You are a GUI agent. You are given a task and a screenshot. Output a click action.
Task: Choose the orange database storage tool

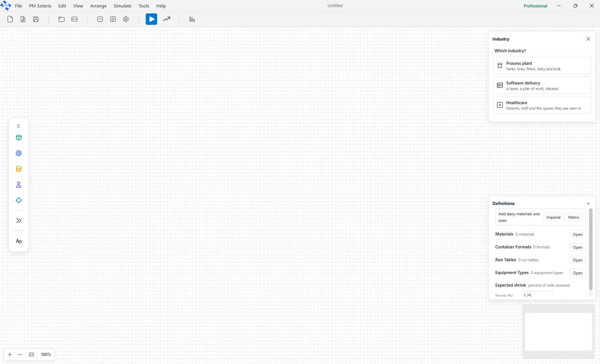coord(19,169)
